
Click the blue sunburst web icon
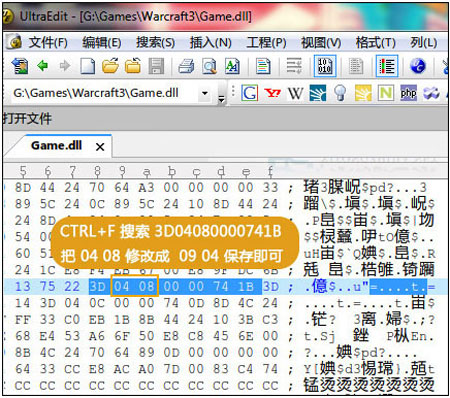click(x=318, y=93)
